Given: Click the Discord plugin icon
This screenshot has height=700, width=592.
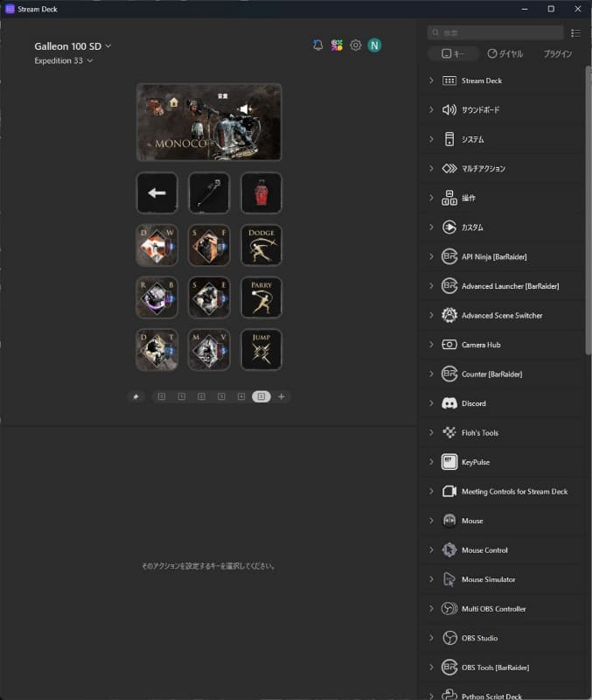Looking at the screenshot, I should [449, 403].
